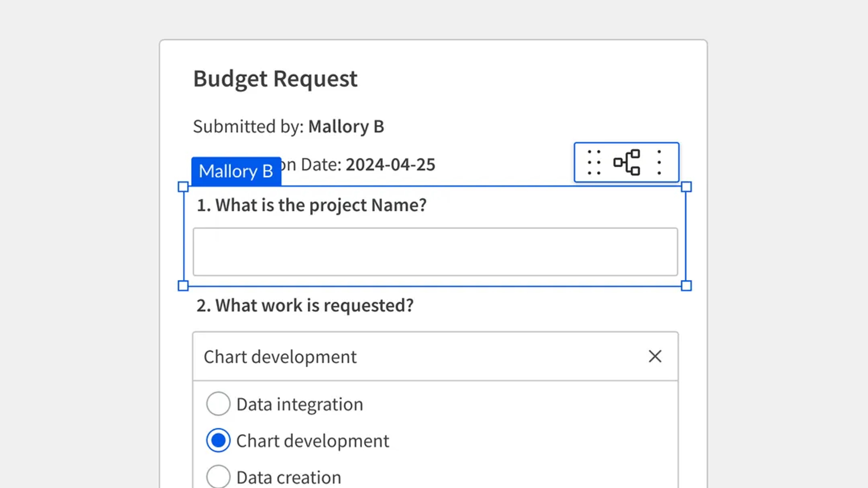The width and height of the screenshot is (868, 488).
Task: Click question '2. What work is requested?'
Action: (x=305, y=305)
